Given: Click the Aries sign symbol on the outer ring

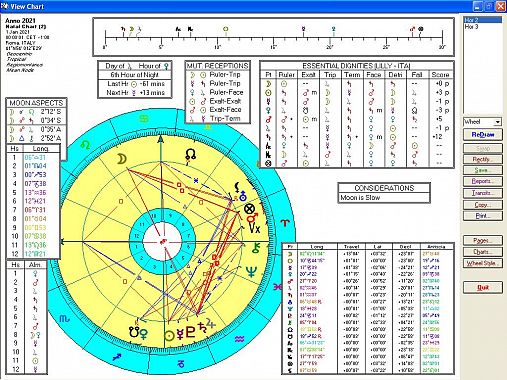Looking at the screenshot, I should [x=284, y=223].
